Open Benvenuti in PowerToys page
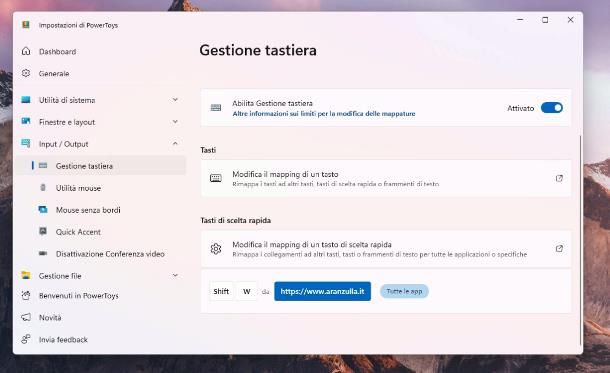The width and height of the screenshot is (610, 373). point(79,296)
